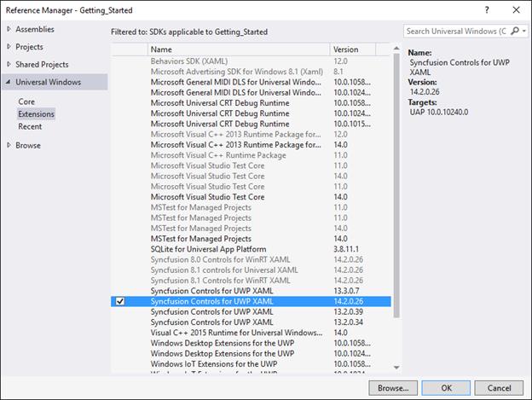
Task: Confirm with the OK button
Action: pos(446,388)
